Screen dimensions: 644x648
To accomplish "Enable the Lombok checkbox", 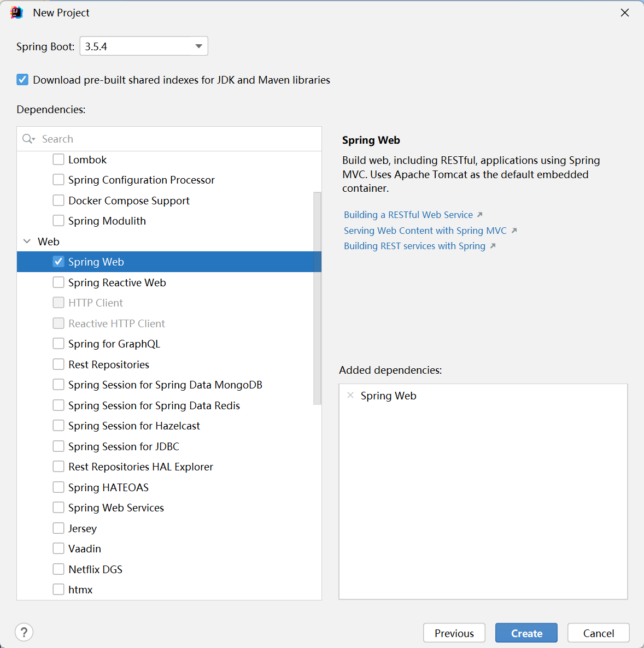I will coord(58,160).
